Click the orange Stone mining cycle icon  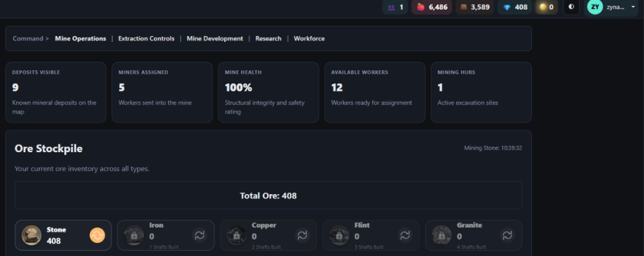pos(97,235)
